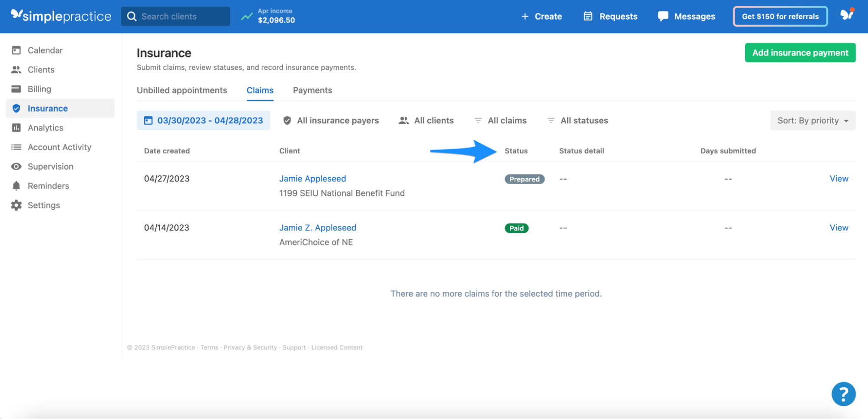Click Get $150 for referrals button
Image resolution: width=868 pixels, height=419 pixels.
click(x=780, y=16)
